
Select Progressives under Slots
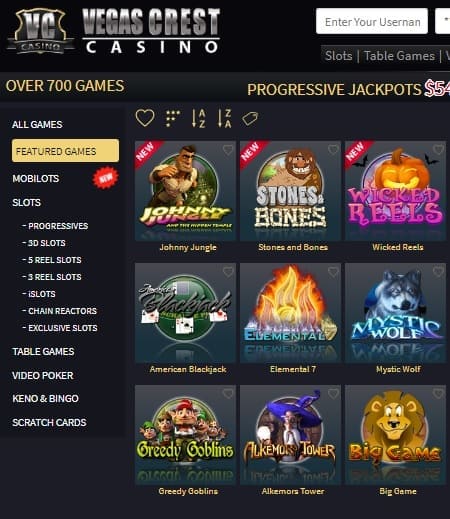[x=55, y=226]
